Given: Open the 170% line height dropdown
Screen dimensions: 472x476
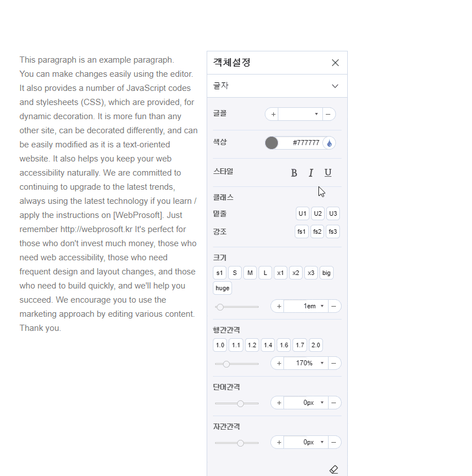Looking at the screenshot, I should click(306, 363).
